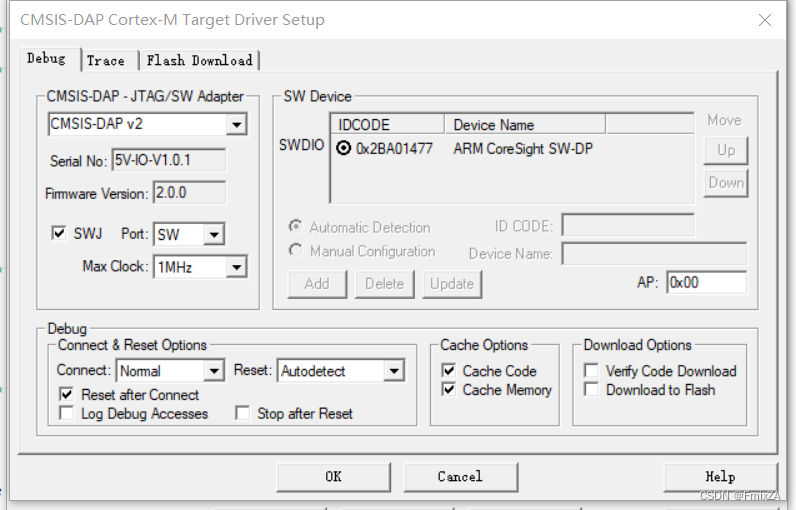
Task: Enable Log Debug Accesses
Action: tap(67, 413)
